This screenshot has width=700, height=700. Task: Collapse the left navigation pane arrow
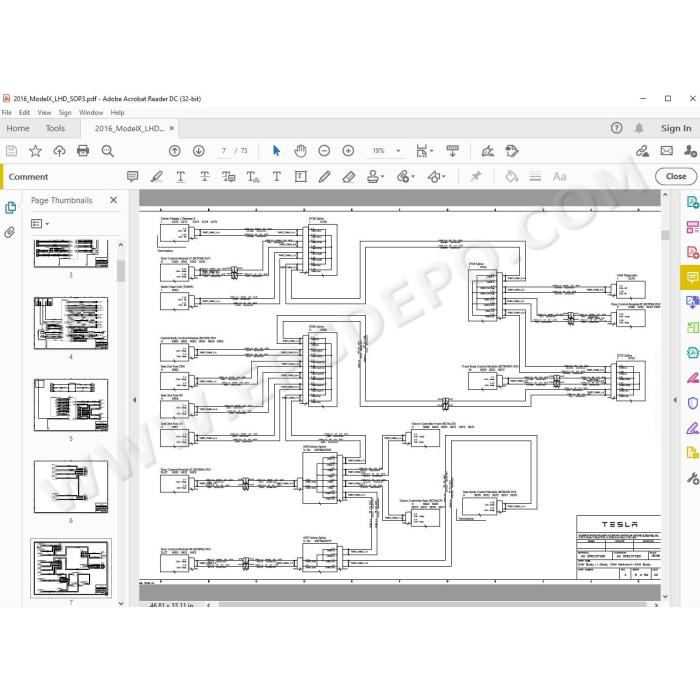tap(134, 400)
